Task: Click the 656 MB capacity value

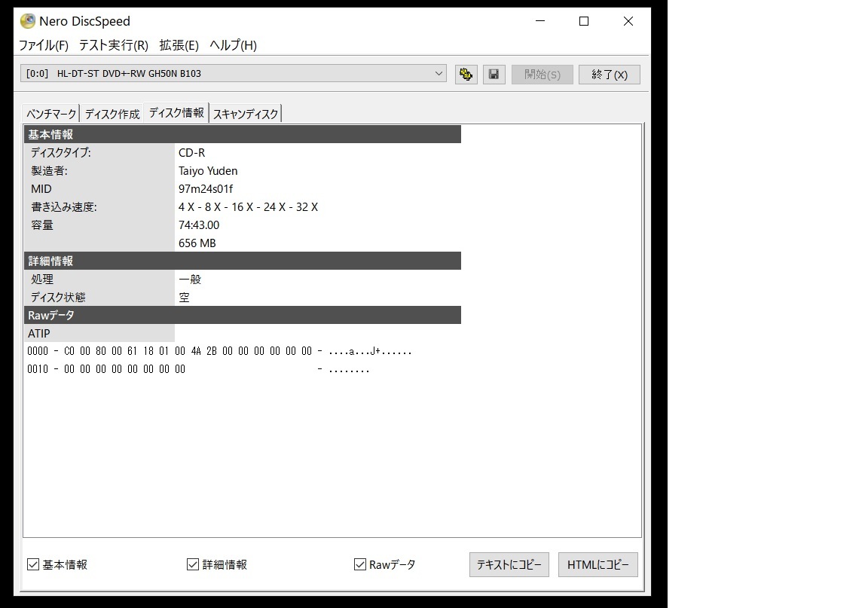Action: click(197, 243)
